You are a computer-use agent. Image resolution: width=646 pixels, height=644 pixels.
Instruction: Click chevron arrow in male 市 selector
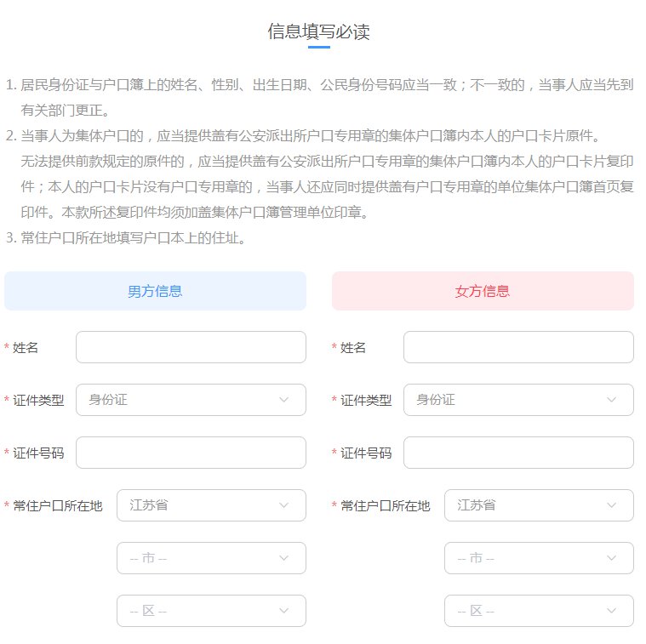284,558
